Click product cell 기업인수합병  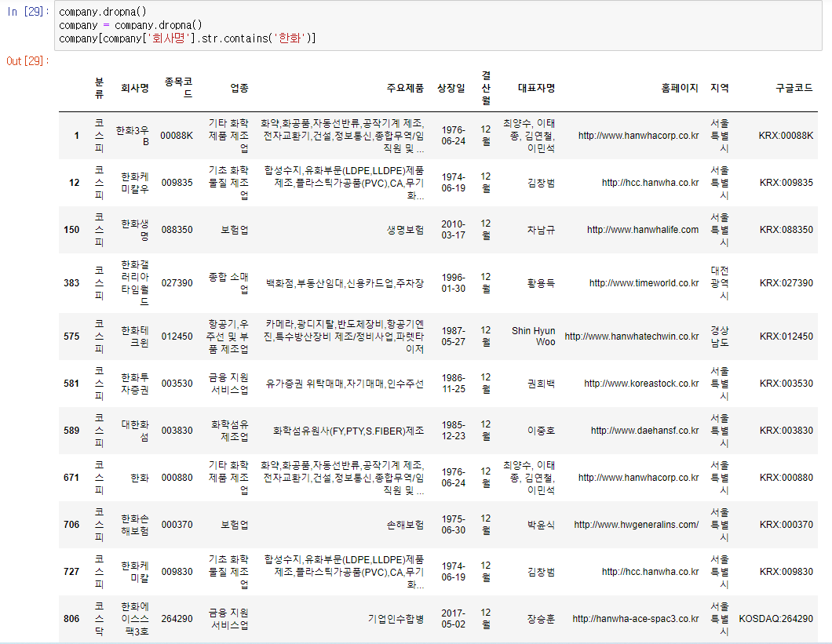[x=396, y=619]
